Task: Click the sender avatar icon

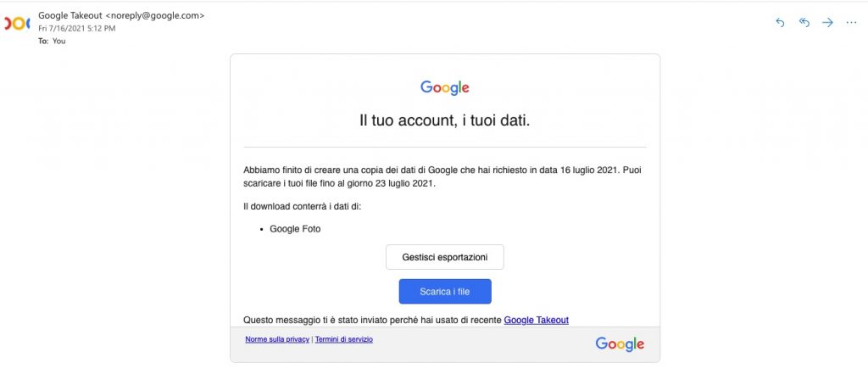Action: (x=16, y=22)
